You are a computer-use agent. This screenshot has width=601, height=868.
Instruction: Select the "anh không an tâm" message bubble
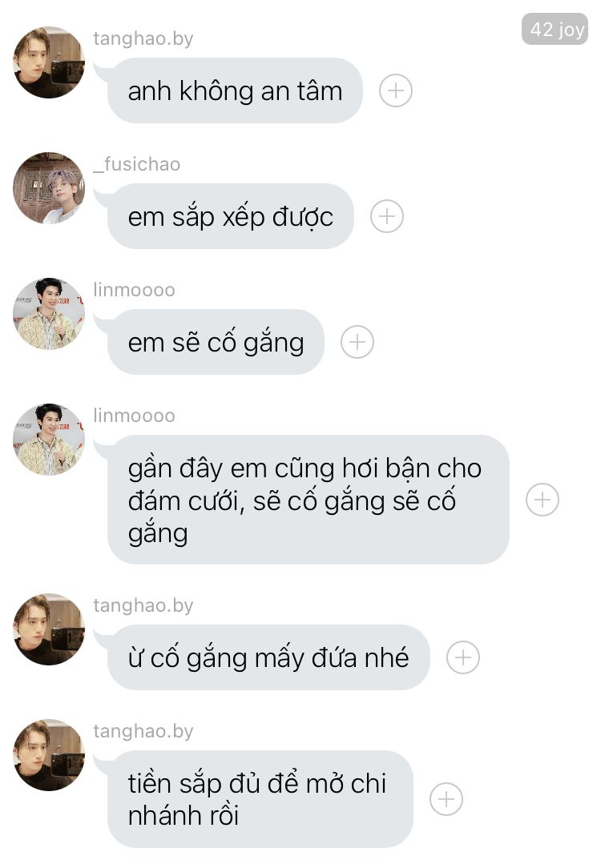pos(235,90)
